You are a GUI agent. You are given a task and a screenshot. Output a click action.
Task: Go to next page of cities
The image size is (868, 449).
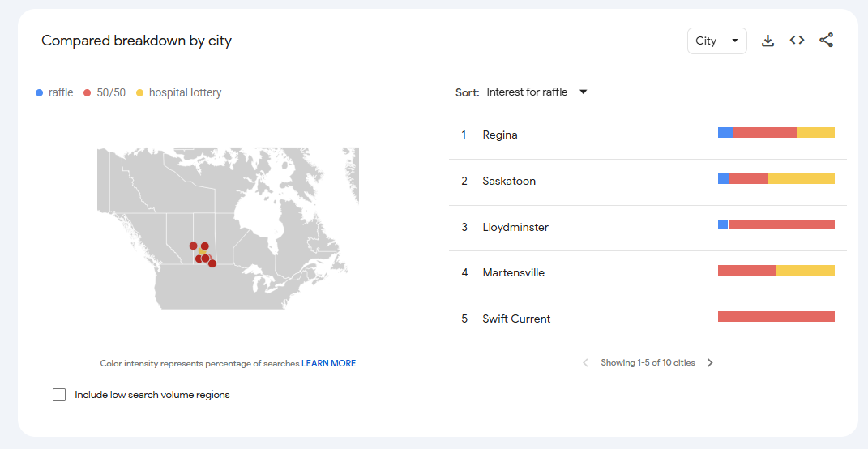[x=710, y=363]
